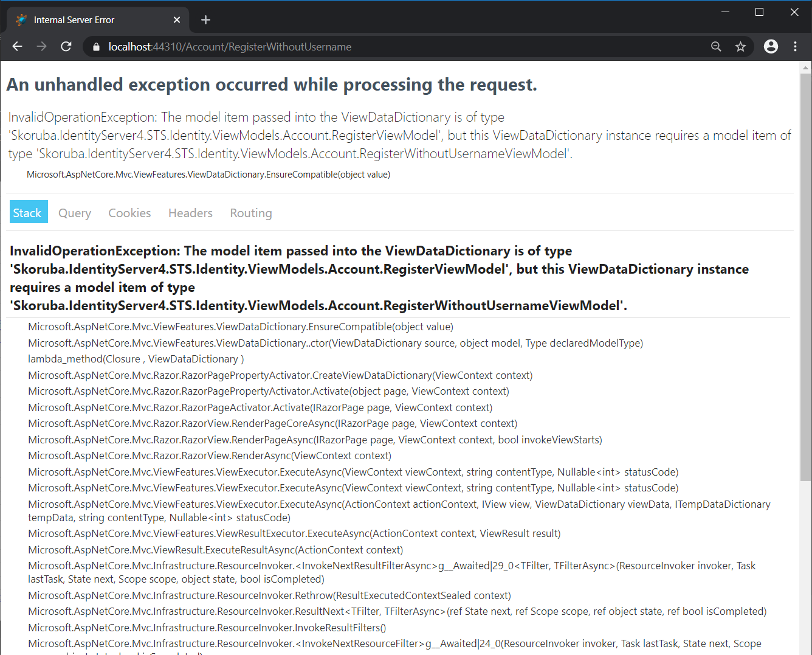The width and height of the screenshot is (812, 655).
Task: Click the padlock icon in the address bar
Action: click(x=95, y=46)
